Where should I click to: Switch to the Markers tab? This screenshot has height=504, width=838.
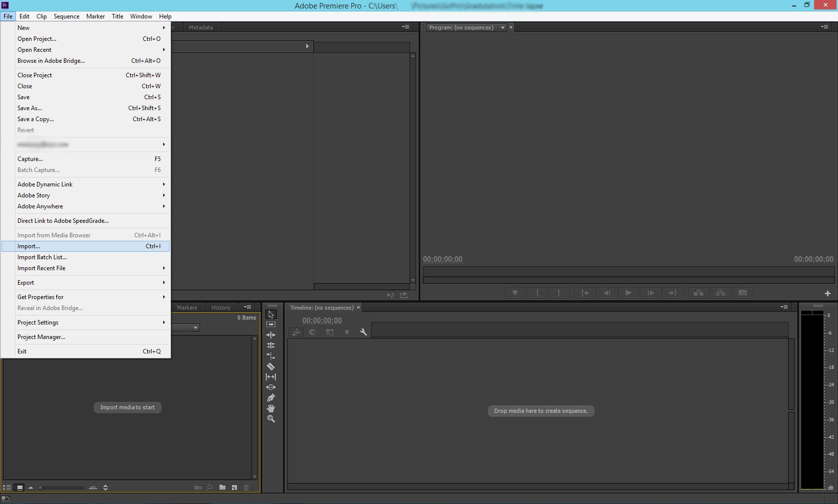point(187,308)
